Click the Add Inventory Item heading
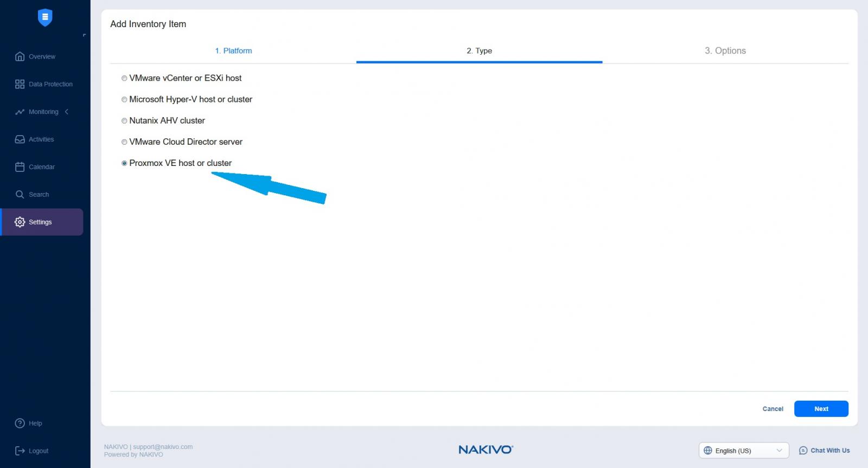The width and height of the screenshot is (868, 468). [148, 24]
